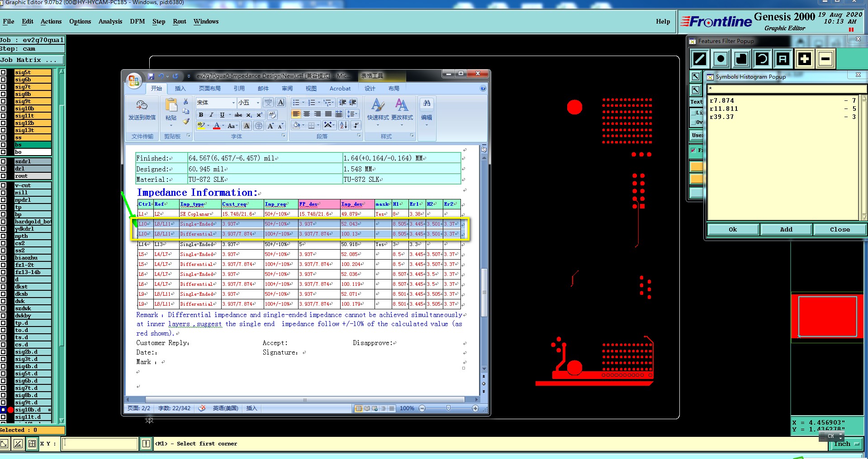Open the font size dropdown showing 小五

(258, 103)
